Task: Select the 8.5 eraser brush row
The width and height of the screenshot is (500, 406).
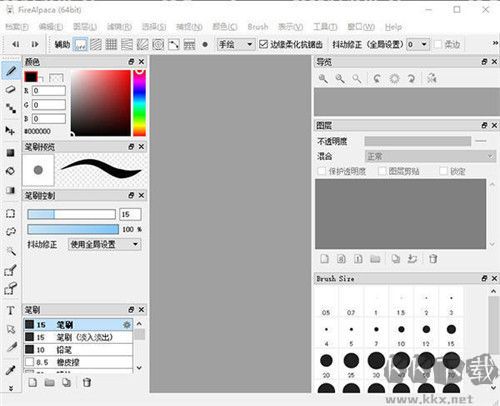Action: (x=78, y=362)
